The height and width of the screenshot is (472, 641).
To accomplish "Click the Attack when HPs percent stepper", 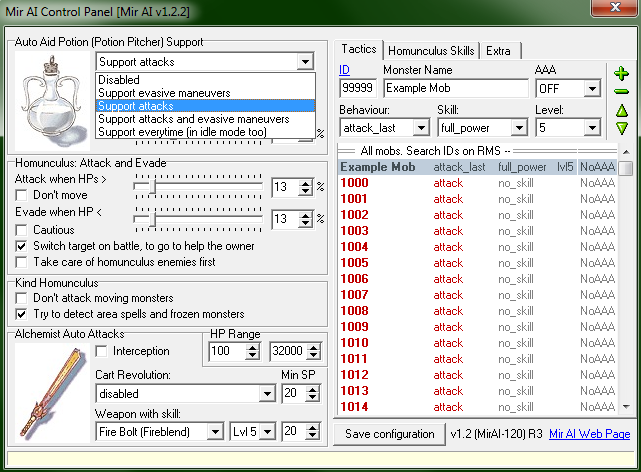I will point(305,187).
